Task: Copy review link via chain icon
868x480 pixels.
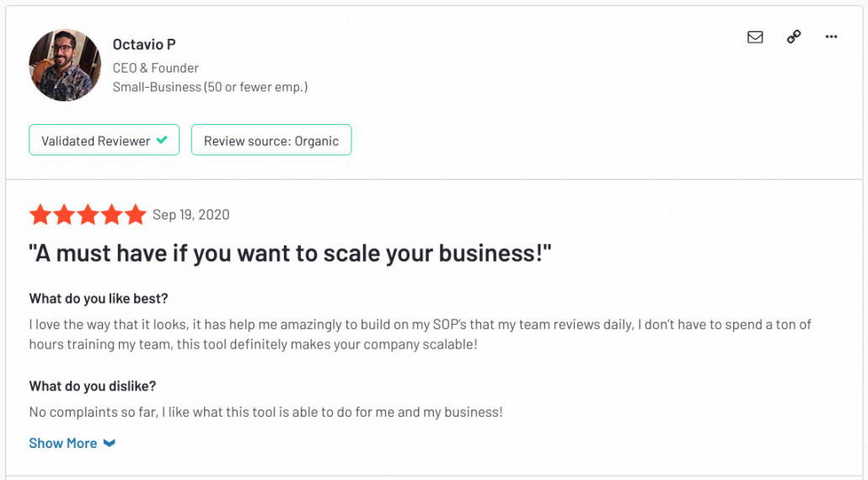Action: pyautogui.click(x=794, y=36)
